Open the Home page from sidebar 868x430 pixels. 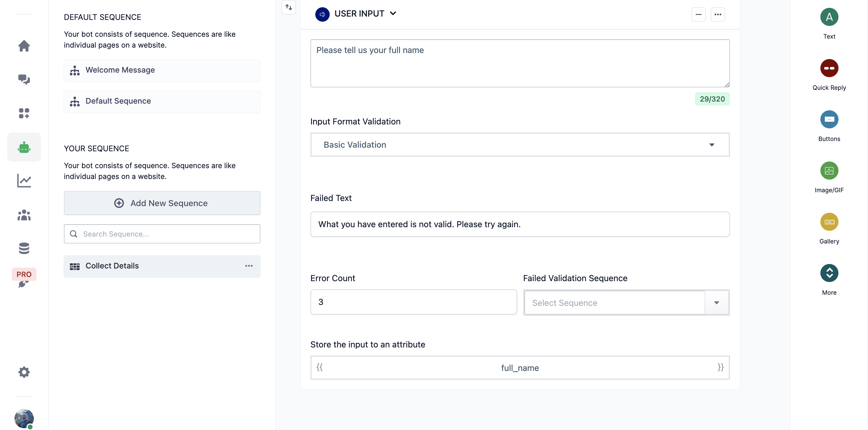click(x=24, y=46)
